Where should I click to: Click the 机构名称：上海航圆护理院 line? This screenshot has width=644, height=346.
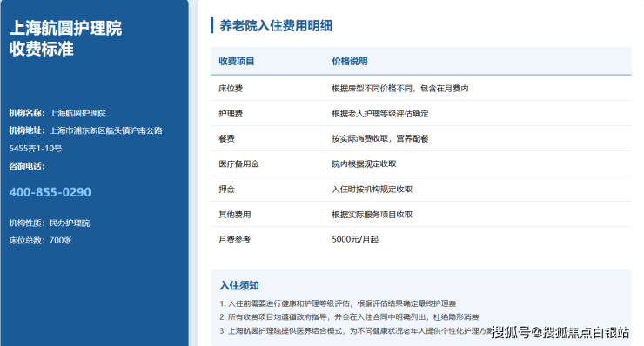click(57, 113)
